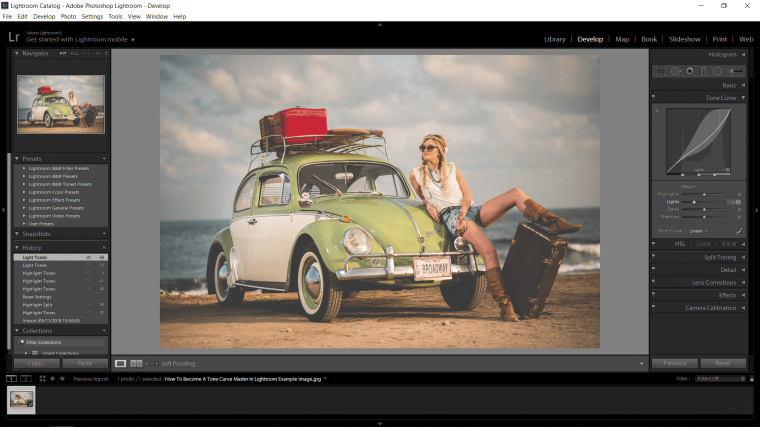Collapse the Navigator panel
Viewport: 760px width, 427px height.
pos(17,53)
